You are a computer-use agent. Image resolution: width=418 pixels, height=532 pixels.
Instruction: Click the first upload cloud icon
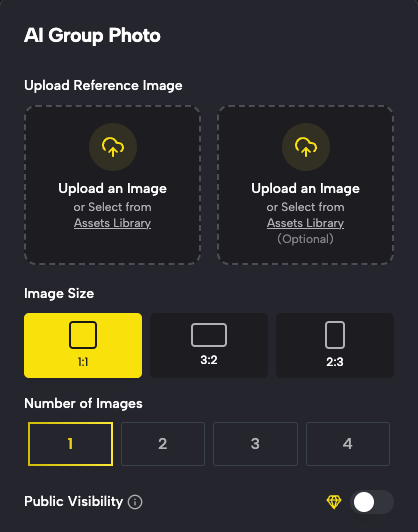113,147
